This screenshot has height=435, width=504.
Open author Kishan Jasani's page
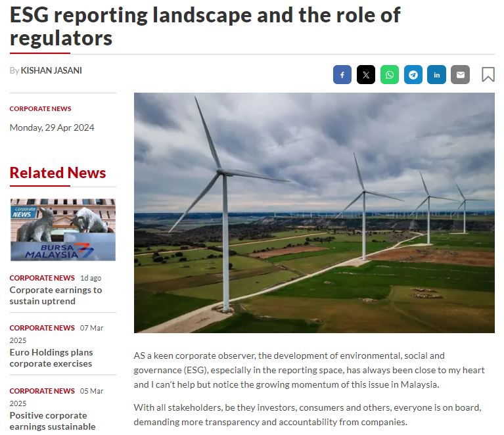(51, 70)
